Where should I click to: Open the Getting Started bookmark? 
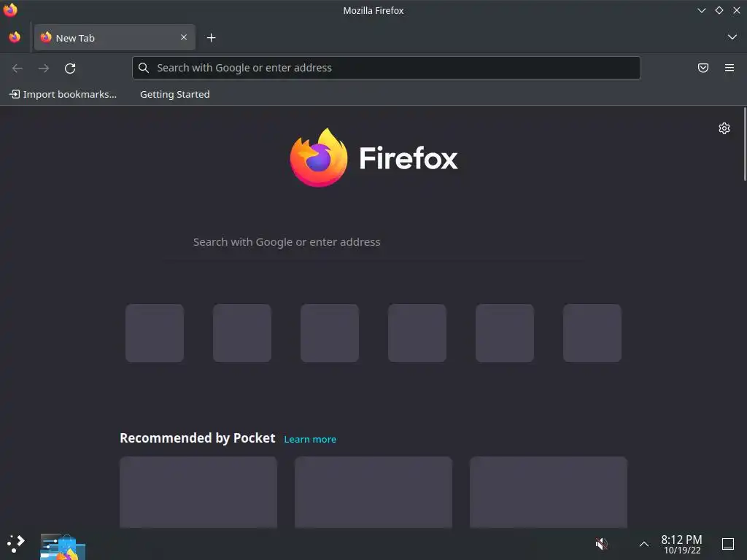pos(175,94)
